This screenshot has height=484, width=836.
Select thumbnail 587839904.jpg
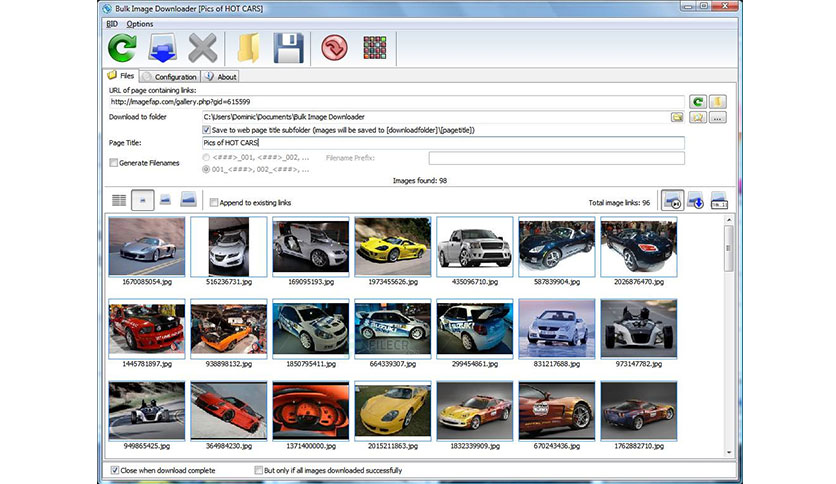(557, 246)
